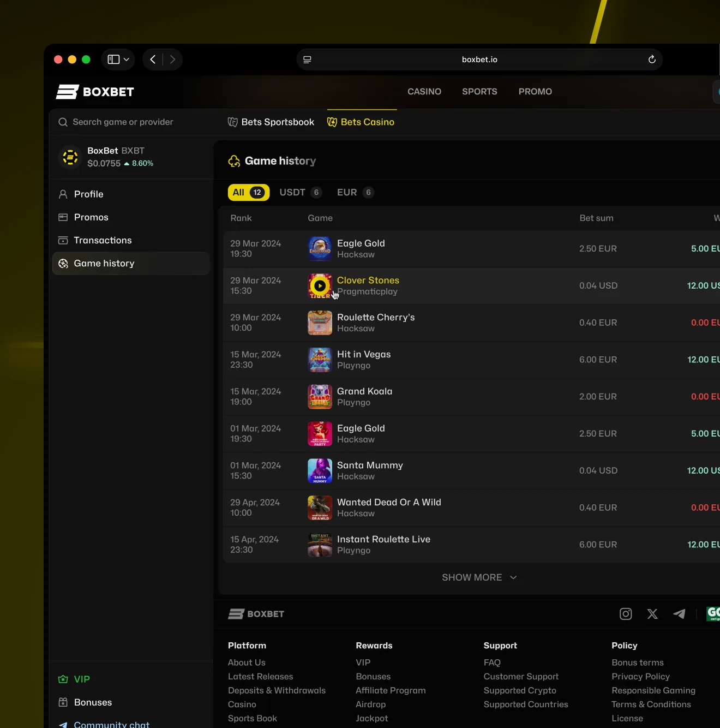Screen dimensions: 720x728
Task: Open the Latest Releases footer link
Action: coord(260,677)
